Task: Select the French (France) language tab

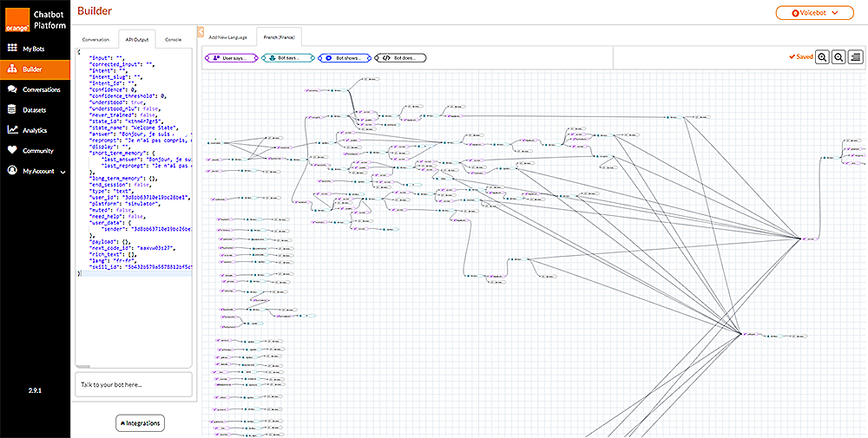Action: point(279,38)
